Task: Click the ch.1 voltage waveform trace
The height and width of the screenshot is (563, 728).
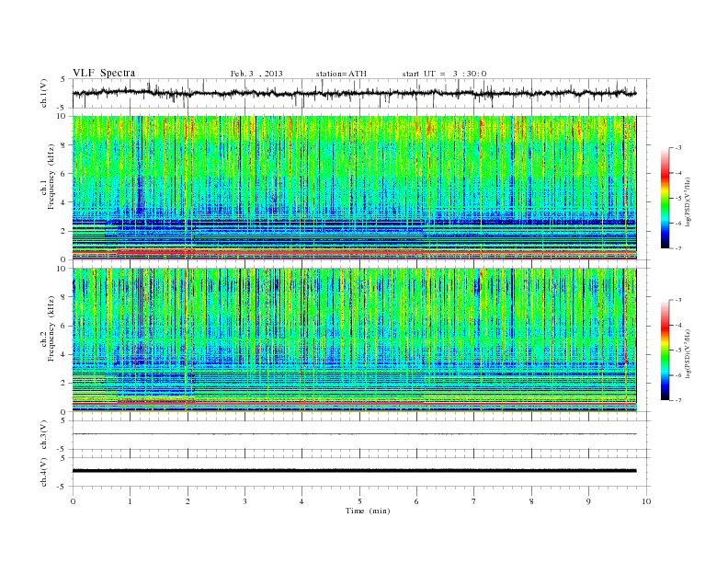Action: point(354,93)
